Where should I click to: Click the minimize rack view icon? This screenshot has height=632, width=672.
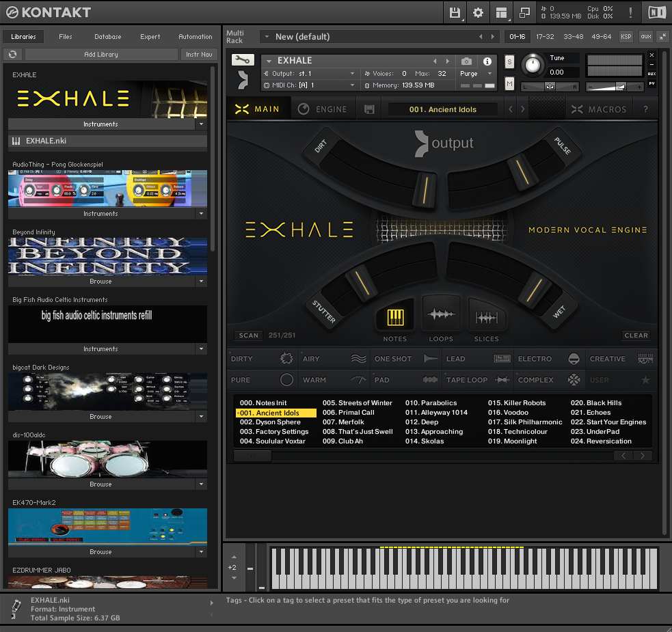524,13
